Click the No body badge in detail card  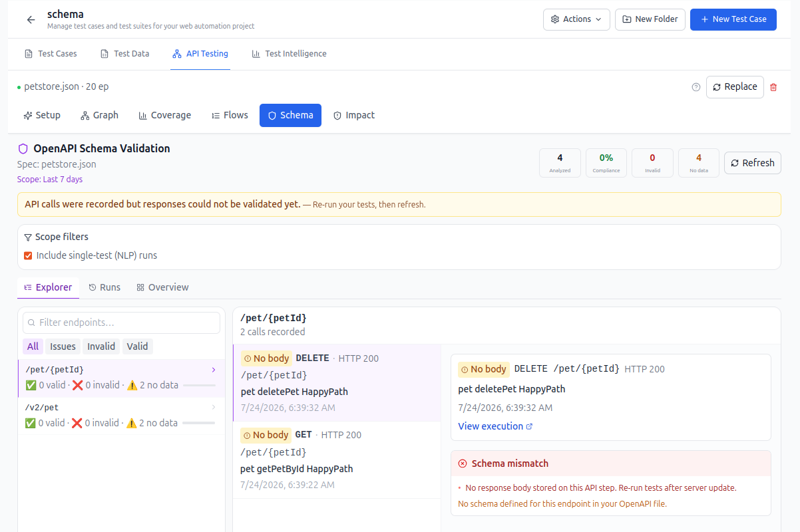pyautogui.click(x=484, y=369)
